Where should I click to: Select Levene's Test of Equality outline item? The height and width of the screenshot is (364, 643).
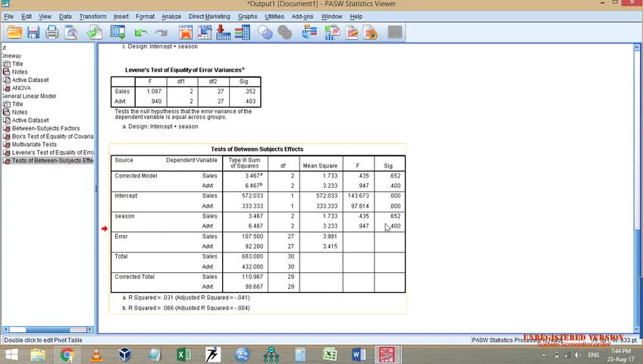tap(52, 152)
